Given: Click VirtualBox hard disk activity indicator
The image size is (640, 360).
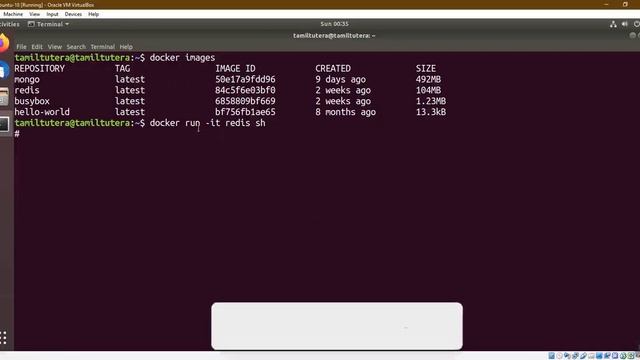Looking at the screenshot, I should pyautogui.click(x=551, y=356).
